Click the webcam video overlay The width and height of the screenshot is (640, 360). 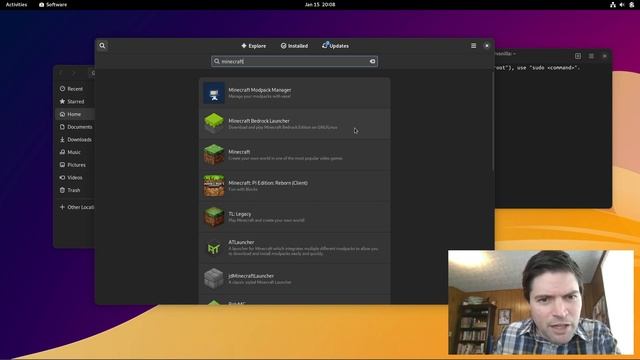[x=541, y=302]
